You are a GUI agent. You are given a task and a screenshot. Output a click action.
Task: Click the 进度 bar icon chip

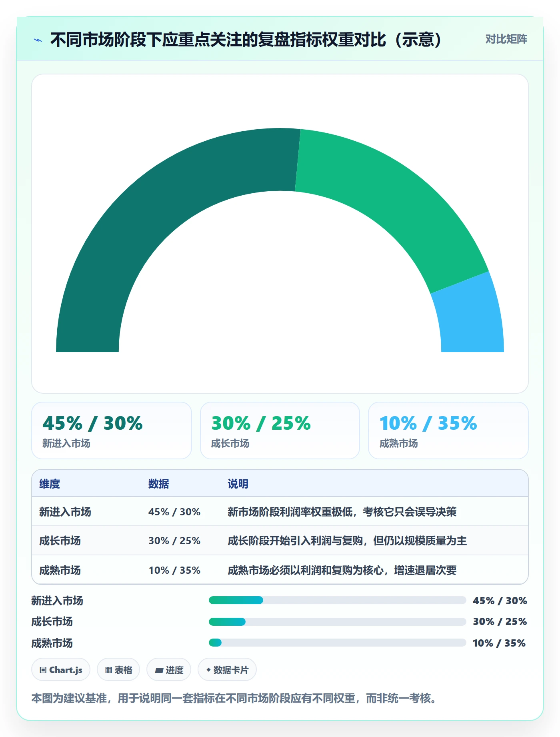(x=169, y=670)
